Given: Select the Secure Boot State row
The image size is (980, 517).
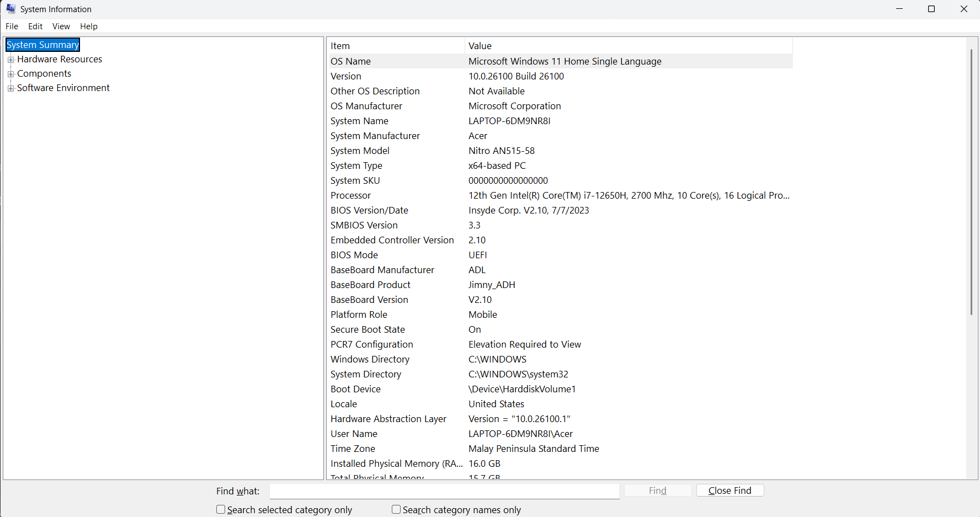Looking at the screenshot, I should [560, 329].
